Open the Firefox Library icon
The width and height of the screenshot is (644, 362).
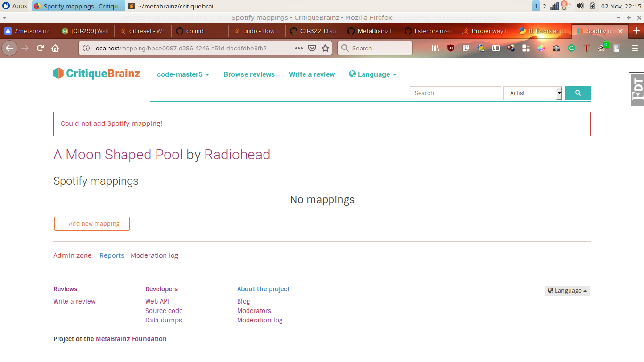[x=436, y=48]
